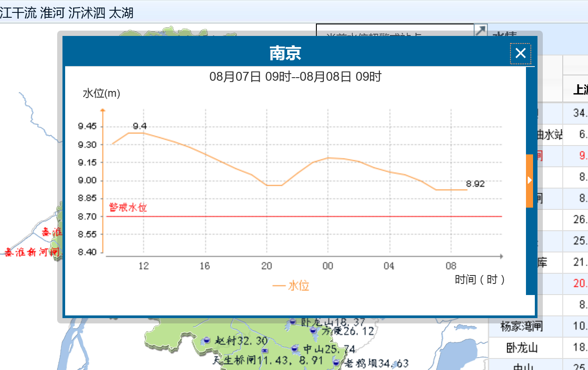Click the 时间（时）axis title
The image size is (588, 370).
(x=480, y=279)
